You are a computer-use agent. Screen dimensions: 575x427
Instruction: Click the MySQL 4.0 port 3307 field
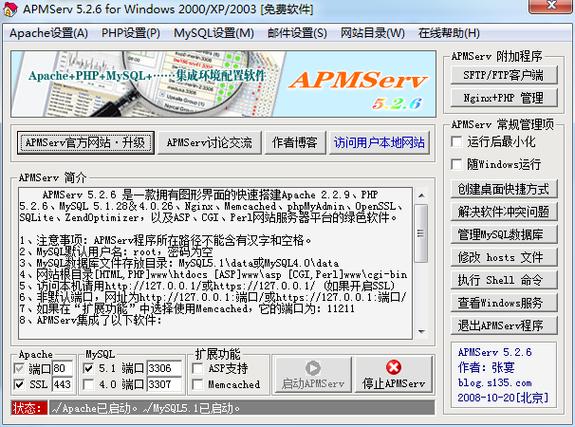(164, 384)
